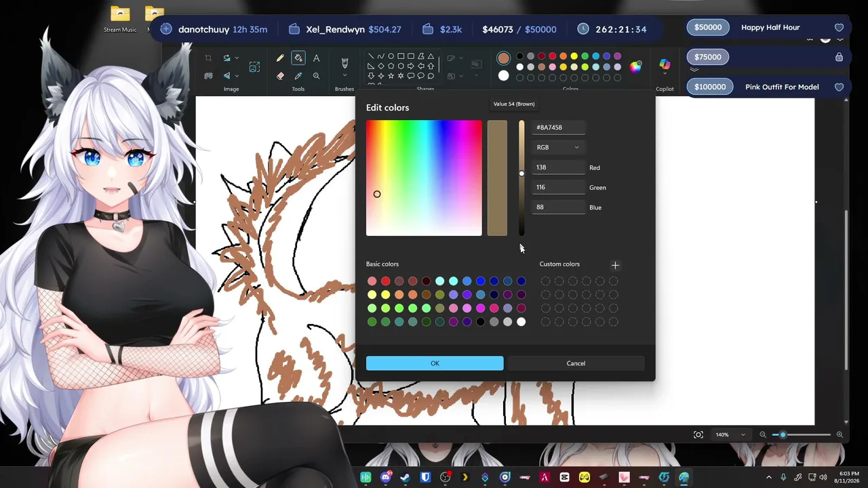
Task: Click the zoom out icon in status bar
Action: [763, 434]
